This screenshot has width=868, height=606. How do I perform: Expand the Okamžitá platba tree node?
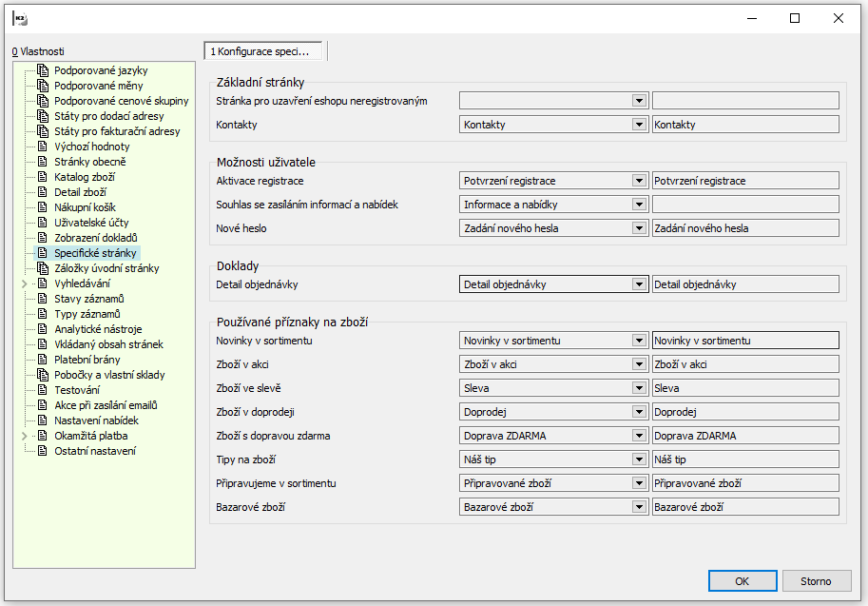25,436
